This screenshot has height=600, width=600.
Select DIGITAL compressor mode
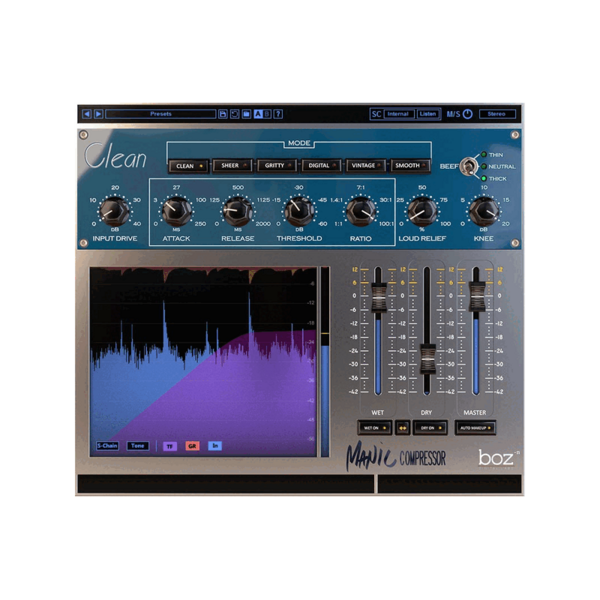(321, 166)
